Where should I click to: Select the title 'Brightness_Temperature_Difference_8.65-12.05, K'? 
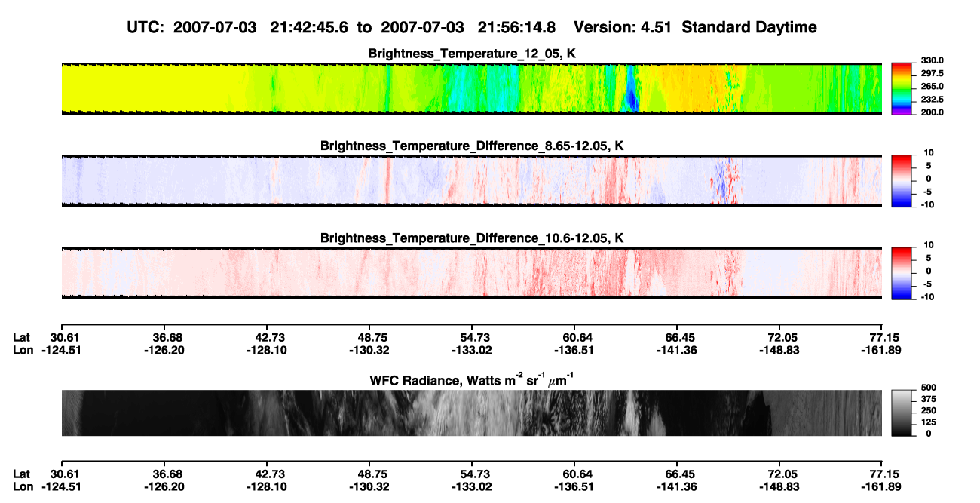pos(473,146)
